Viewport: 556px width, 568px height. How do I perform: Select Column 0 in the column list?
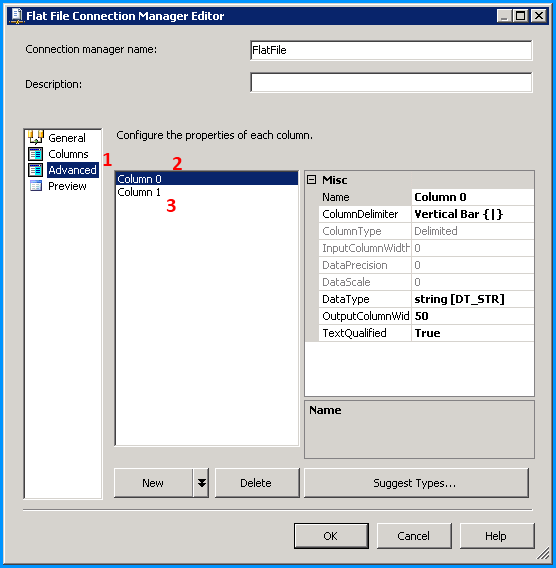pos(206,179)
